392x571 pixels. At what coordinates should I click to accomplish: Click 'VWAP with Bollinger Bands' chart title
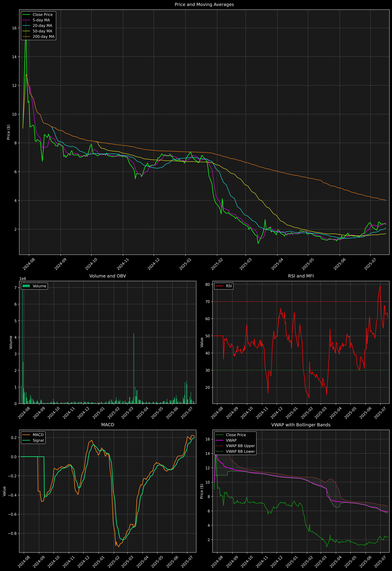(301, 425)
